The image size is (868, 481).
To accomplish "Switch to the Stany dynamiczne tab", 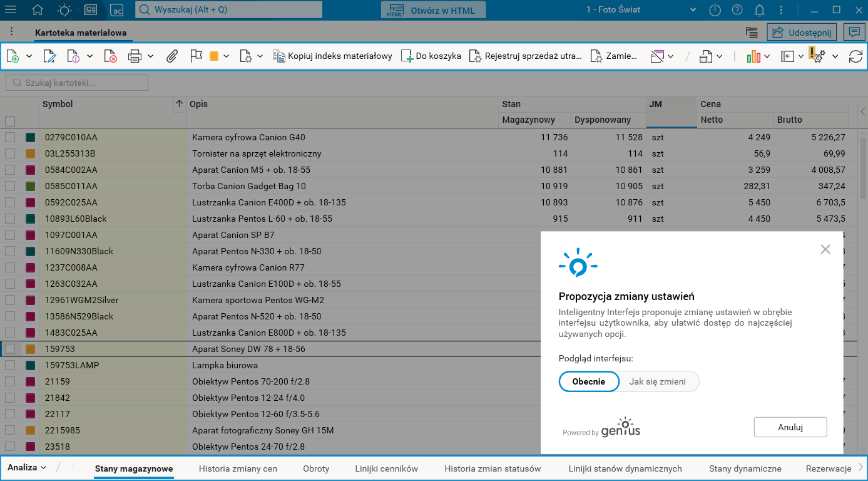I will pyautogui.click(x=745, y=468).
